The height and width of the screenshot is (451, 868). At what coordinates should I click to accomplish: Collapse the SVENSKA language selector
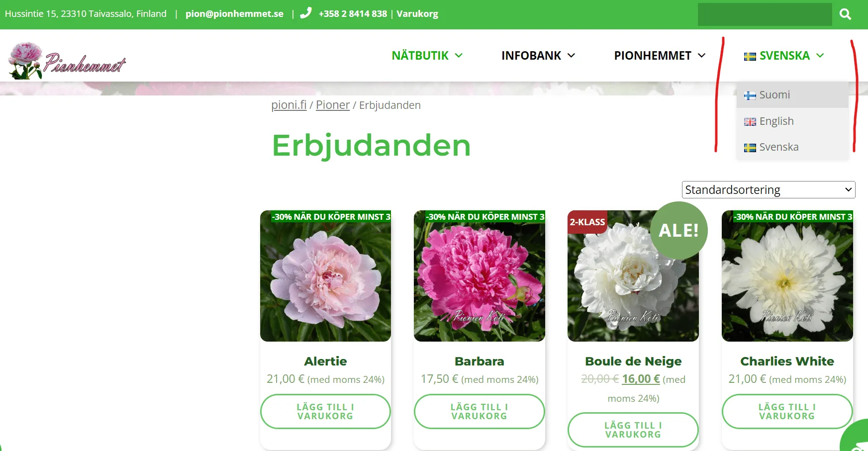(x=784, y=56)
